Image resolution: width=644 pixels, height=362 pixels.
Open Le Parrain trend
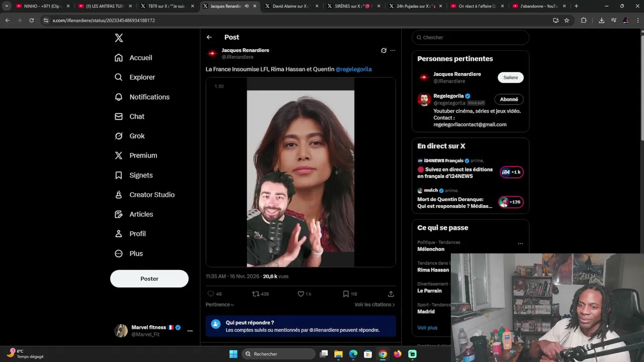(430, 291)
